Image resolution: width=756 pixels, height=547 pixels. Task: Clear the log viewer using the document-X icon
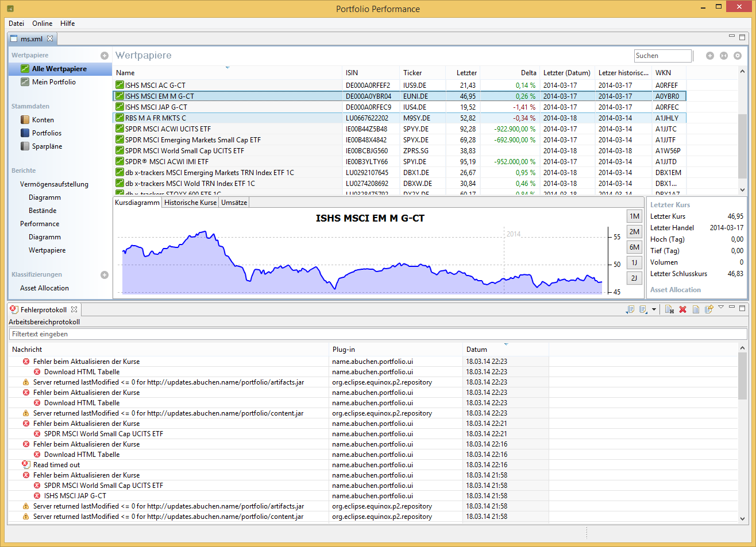click(669, 309)
